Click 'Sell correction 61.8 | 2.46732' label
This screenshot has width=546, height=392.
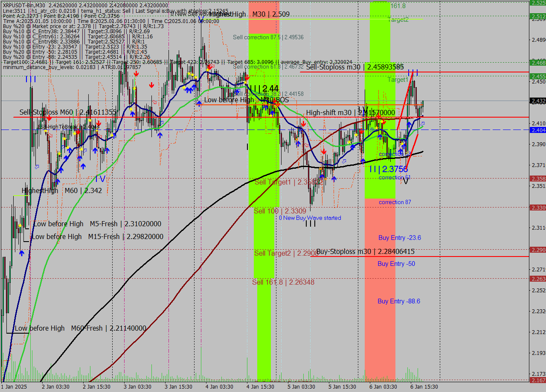(x=268, y=67)
